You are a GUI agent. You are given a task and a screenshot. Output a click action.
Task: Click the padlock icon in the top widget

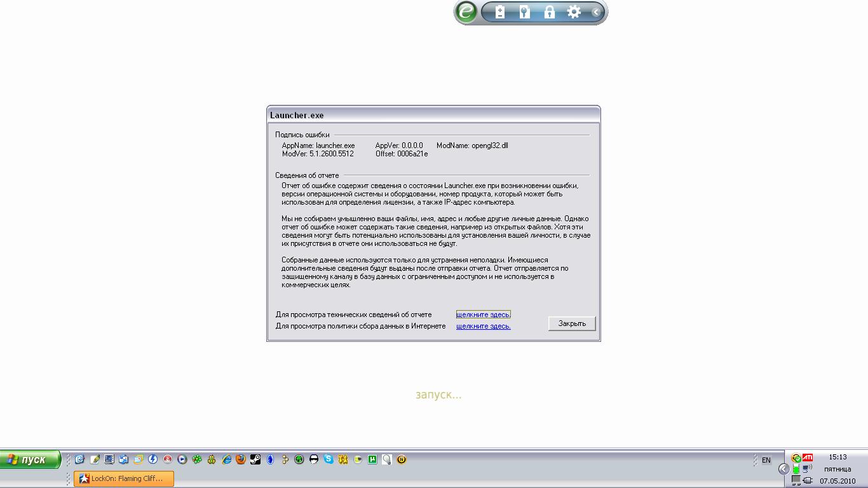click(x=549, y=12)
